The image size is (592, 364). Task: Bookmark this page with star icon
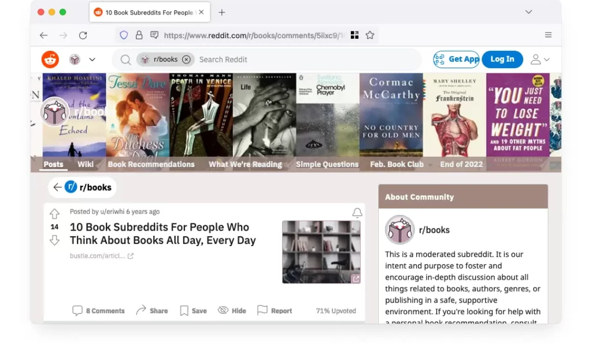tap(370, 35)
